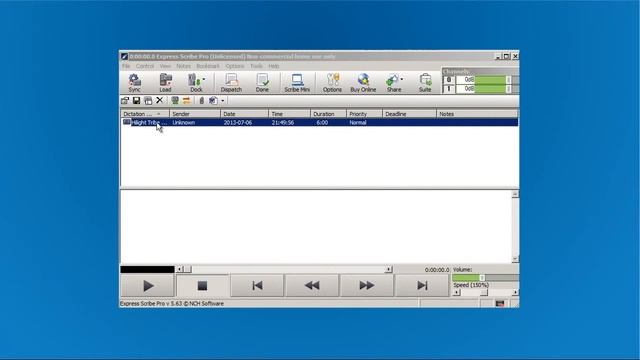
Task: Open the Help menu
Action: (273, 66)
